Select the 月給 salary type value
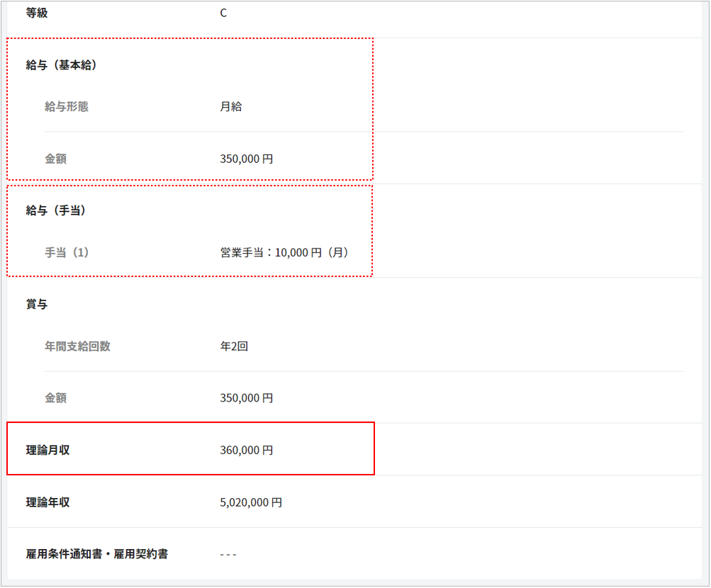711x588 pixels. tap(231, 107)
